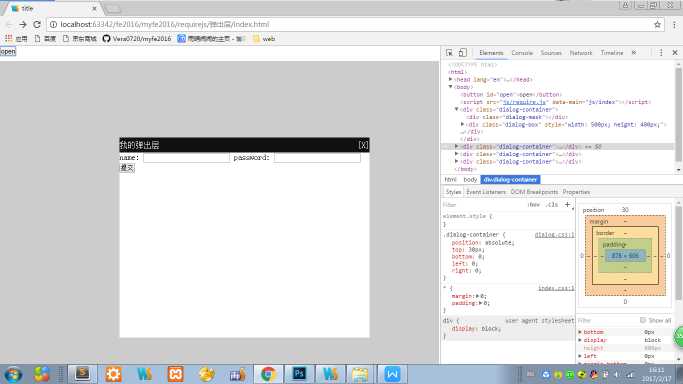683x384 pixels.
Task: Click the computed styles Filter field
Action: tap(605, 320)
